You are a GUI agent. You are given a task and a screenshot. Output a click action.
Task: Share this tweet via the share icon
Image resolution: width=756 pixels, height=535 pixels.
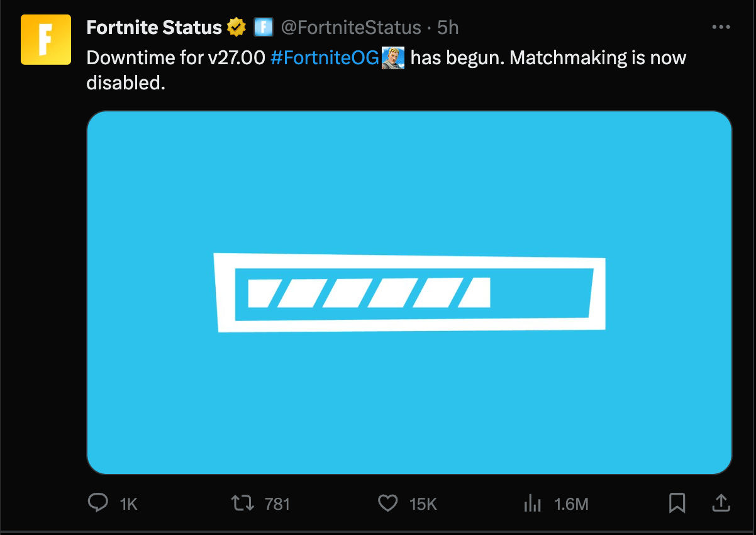click(721, 503)
